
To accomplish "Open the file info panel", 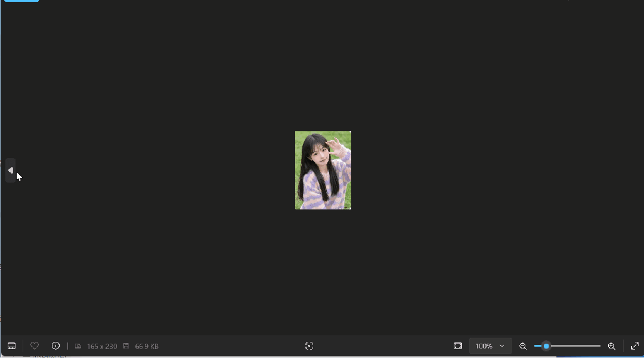I will pyautogui.click(x=55, y=346).
